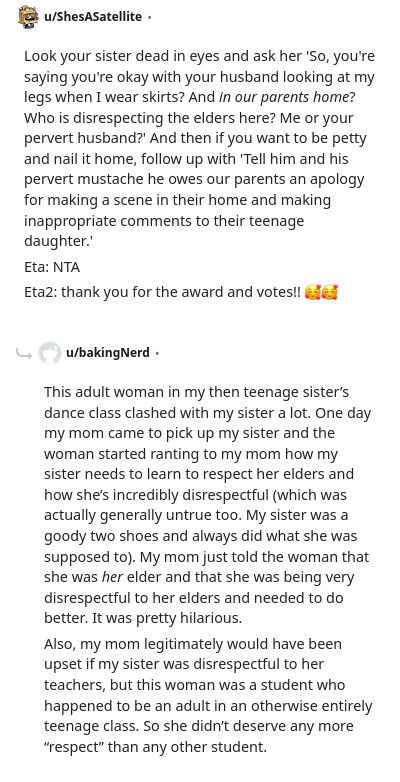Click the paragraph starting "This adult woman"

(x=208, y=505)
